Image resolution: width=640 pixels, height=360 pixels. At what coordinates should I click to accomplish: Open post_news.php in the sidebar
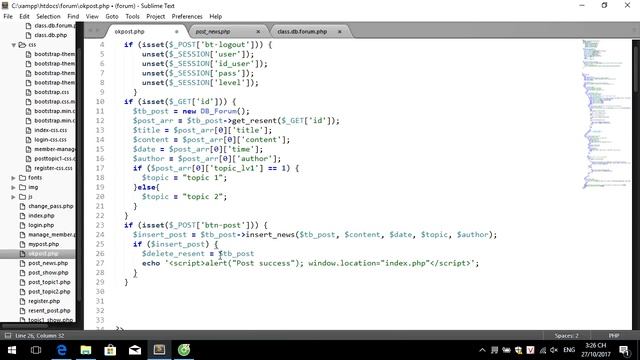click(48, 263)
